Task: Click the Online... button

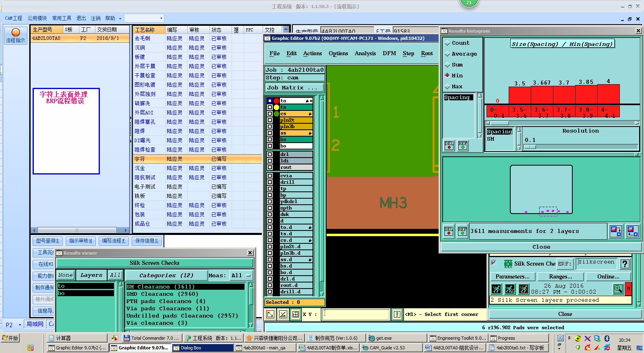Action: [x=609, y=276]
